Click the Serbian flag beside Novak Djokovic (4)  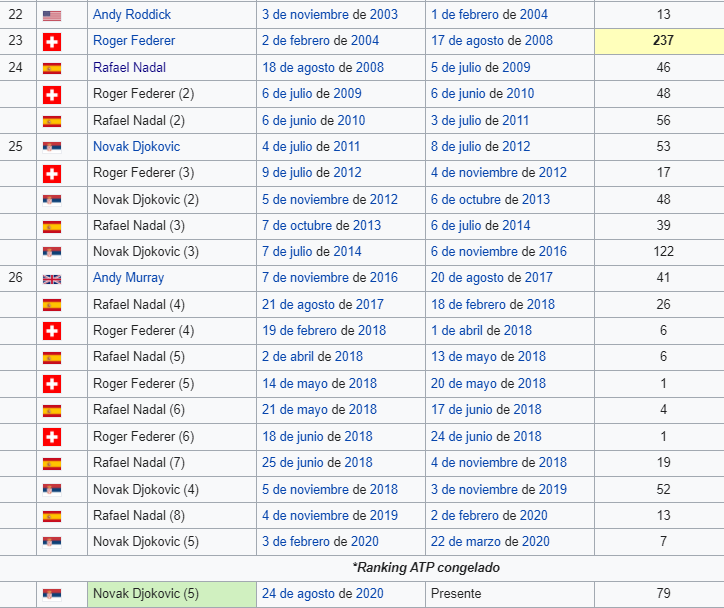tap(52, 489)
